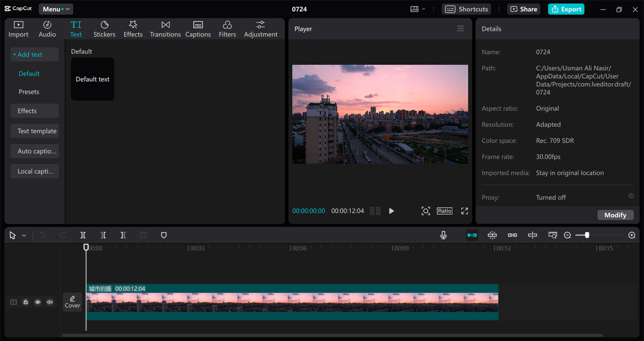Click the Undo arrow
The image size is (644, 341).
click(x=43, y=235)
